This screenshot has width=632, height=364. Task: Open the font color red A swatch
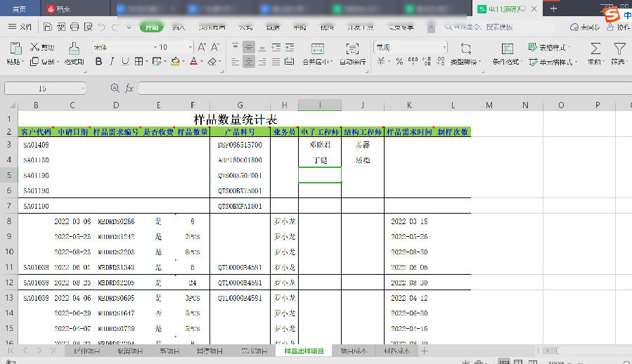click(x=193, y=62)
